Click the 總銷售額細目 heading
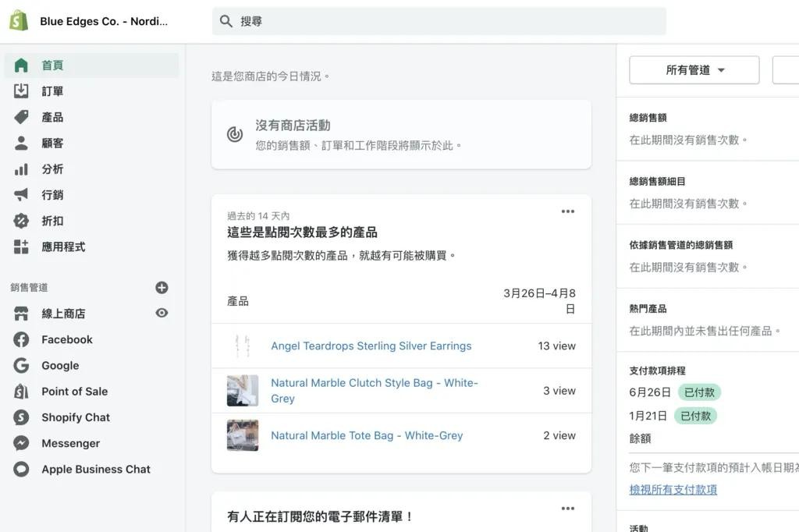 point(657,182)
